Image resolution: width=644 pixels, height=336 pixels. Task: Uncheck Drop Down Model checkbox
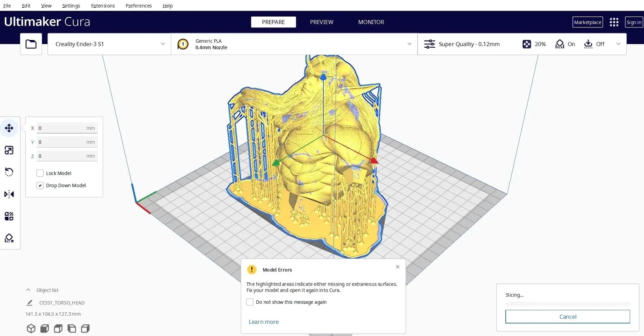click(x=40, y=185)
